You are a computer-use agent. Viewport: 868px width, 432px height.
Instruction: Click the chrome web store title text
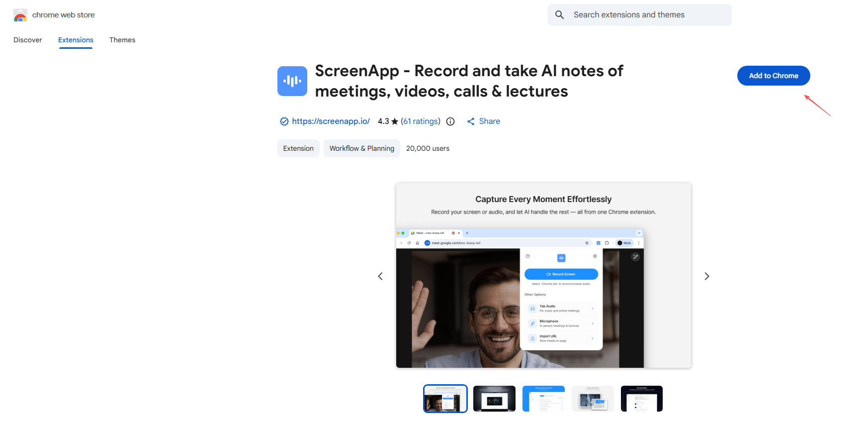[x=64, y=15]
